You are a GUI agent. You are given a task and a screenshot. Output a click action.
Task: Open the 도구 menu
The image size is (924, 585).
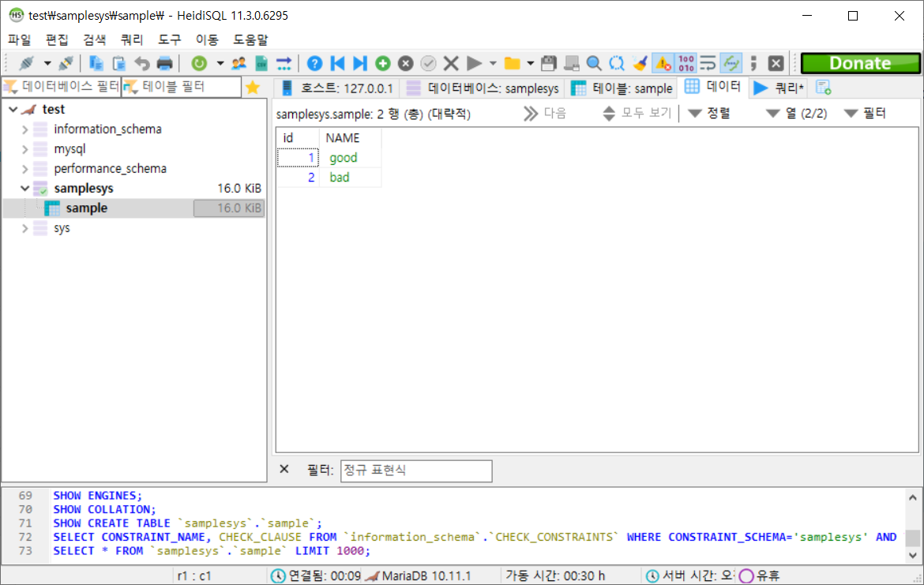pos(169,39)
